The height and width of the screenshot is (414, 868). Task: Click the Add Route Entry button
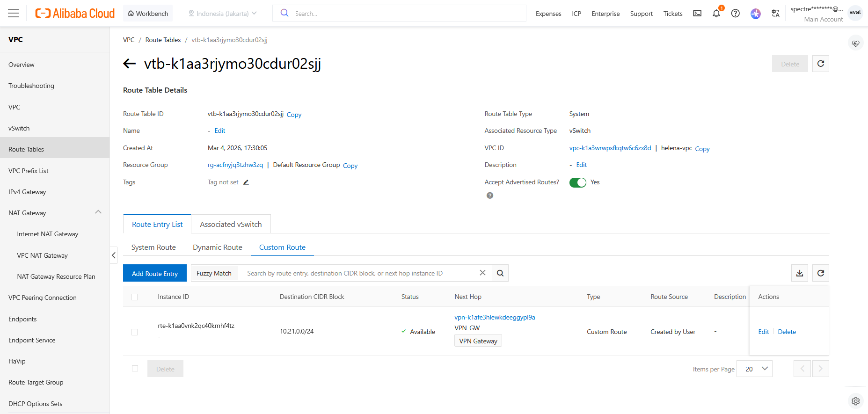(155, 274)
